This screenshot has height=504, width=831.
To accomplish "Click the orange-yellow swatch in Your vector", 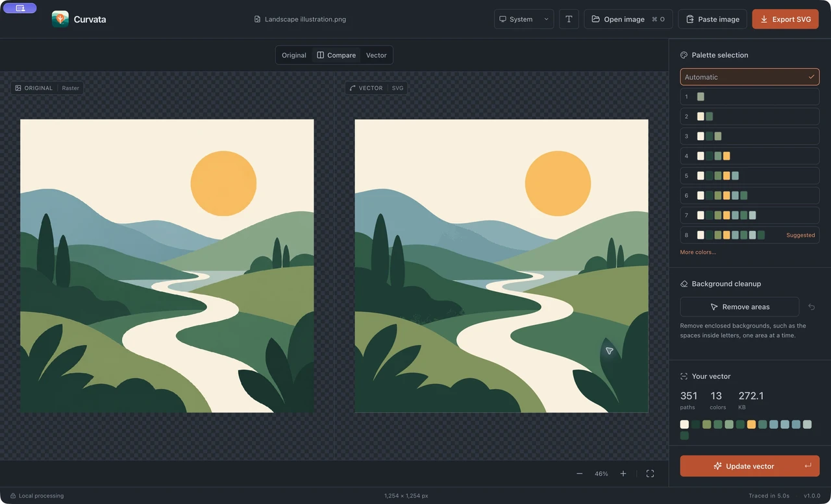I will (751, 424).
